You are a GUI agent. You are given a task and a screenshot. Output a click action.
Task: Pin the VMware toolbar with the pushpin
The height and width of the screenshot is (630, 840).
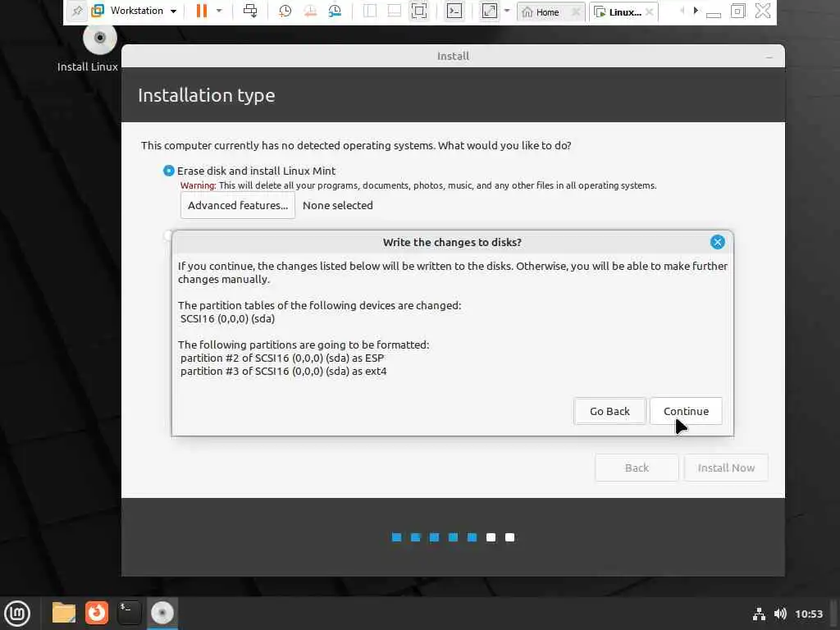[x=77, y=11]
